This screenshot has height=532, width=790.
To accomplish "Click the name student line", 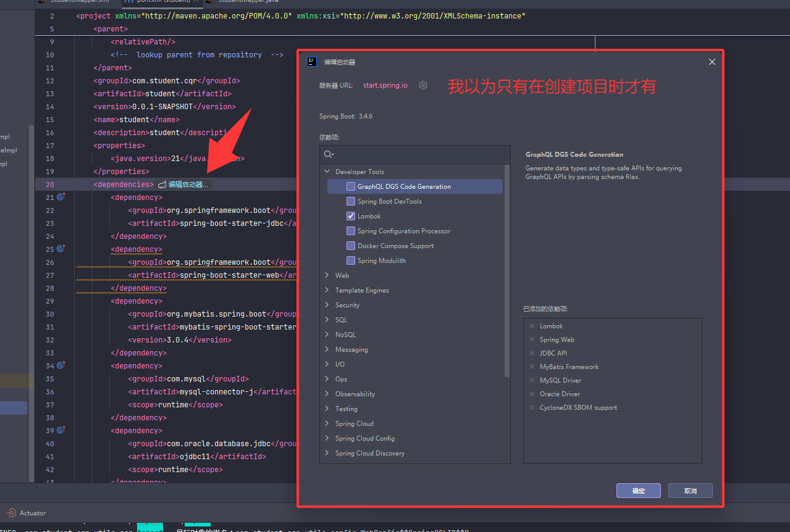I will point(137,120).
